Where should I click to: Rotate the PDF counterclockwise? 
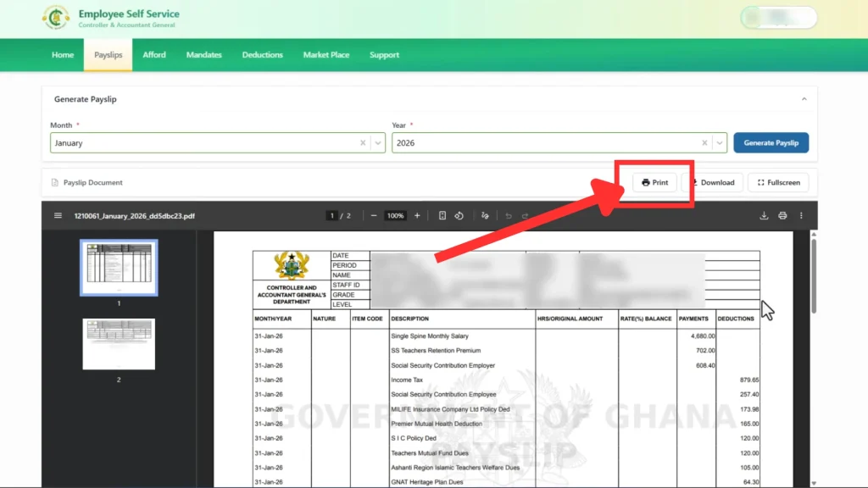[x=459, y=216]
